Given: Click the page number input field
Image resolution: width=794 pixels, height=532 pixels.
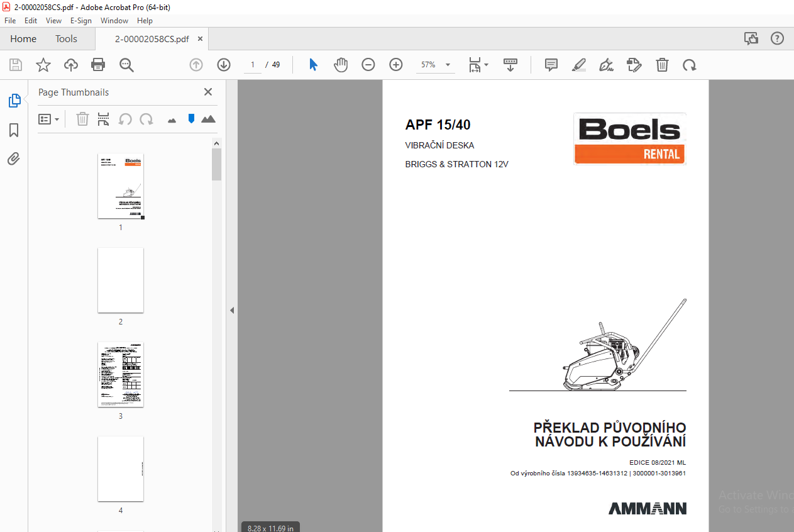Looking at the screenshot, I should point(253,65).
